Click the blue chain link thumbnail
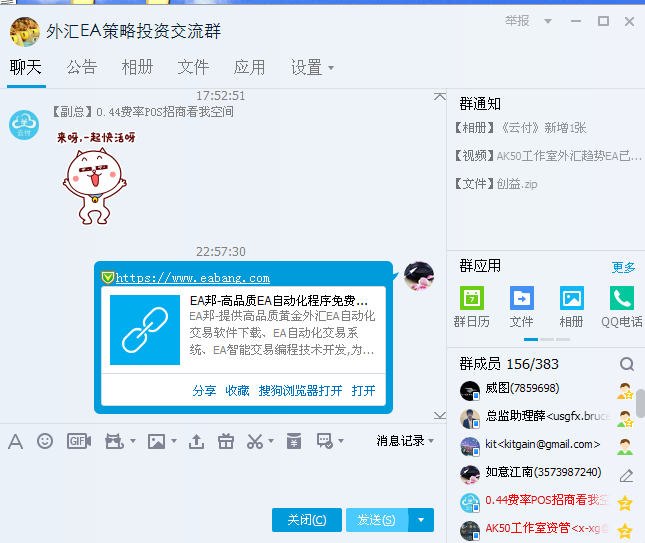 145,330
